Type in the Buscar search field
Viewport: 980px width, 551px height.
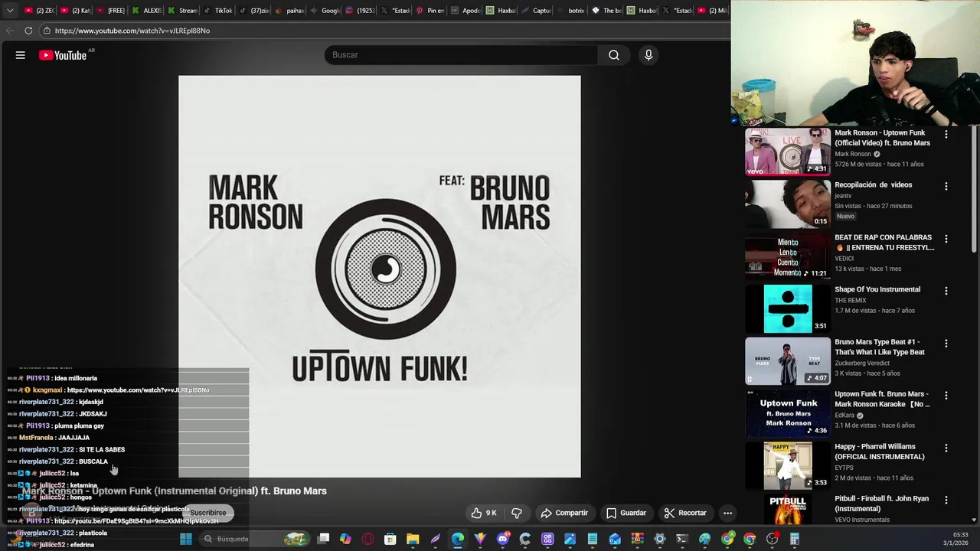(x=461, y=55)
